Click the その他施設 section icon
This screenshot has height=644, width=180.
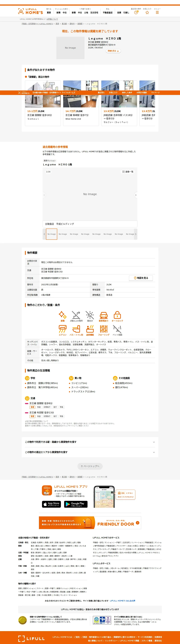click(x=115, y=378)
